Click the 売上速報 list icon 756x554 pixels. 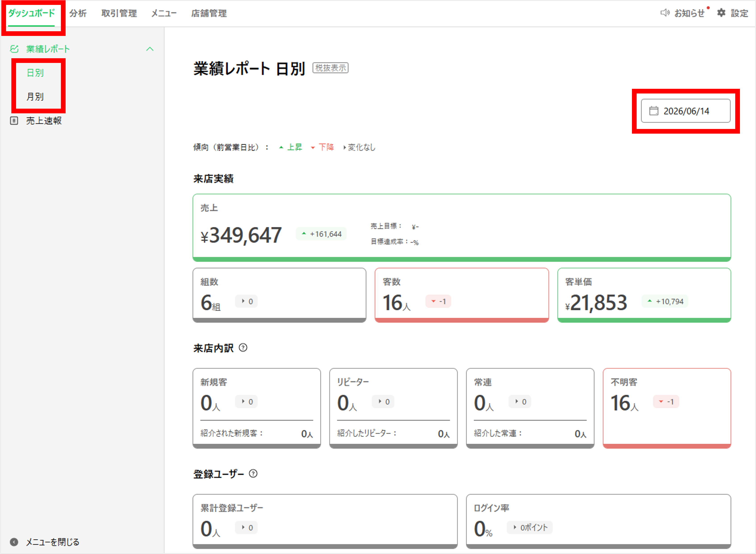tap(14, 120)
